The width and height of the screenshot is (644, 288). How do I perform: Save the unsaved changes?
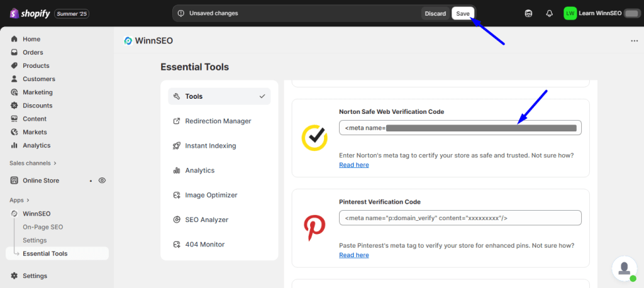[463, 14]
